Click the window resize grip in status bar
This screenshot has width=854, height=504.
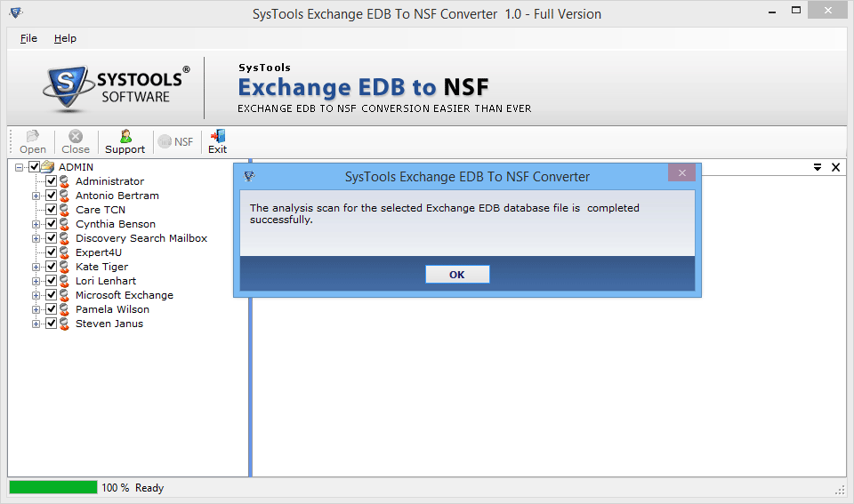(840, 490)
